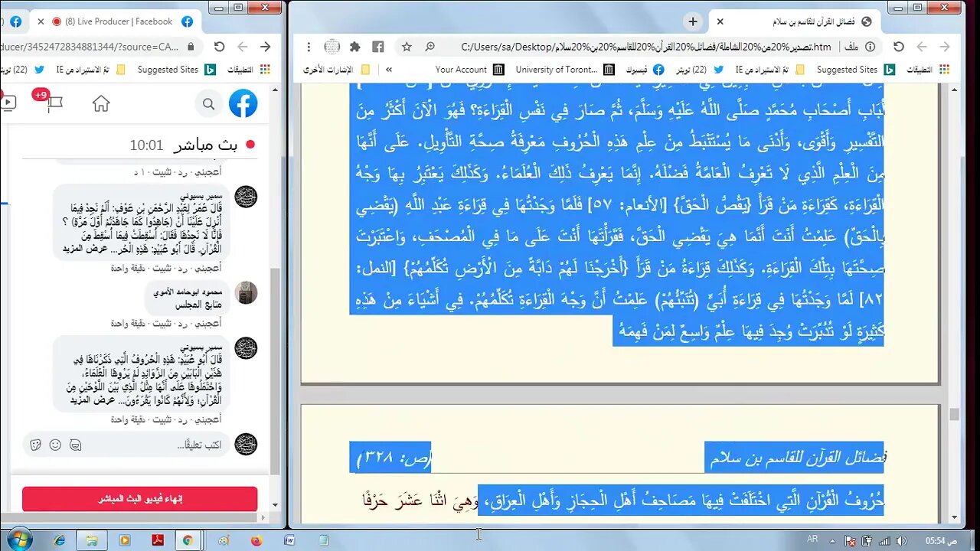Open تمّ الاستيراد من IE folder in Facebook window
This screenshot has height=551, width=980.
[x=92, y=70]
